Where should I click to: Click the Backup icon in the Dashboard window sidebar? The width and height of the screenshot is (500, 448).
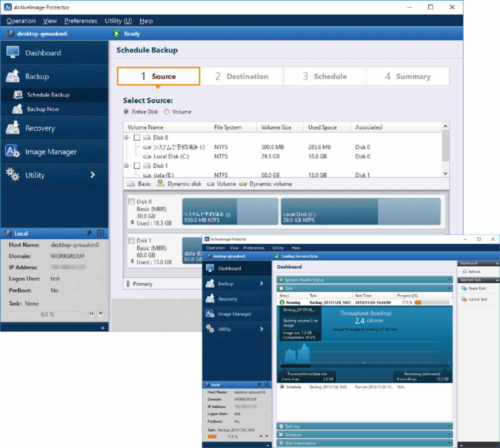(210, 283)
